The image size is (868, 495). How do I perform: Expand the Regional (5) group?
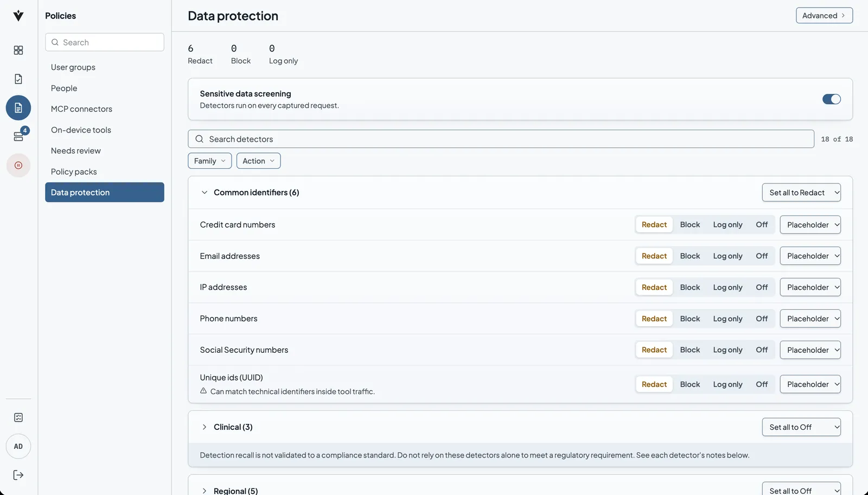coord(205,491)
